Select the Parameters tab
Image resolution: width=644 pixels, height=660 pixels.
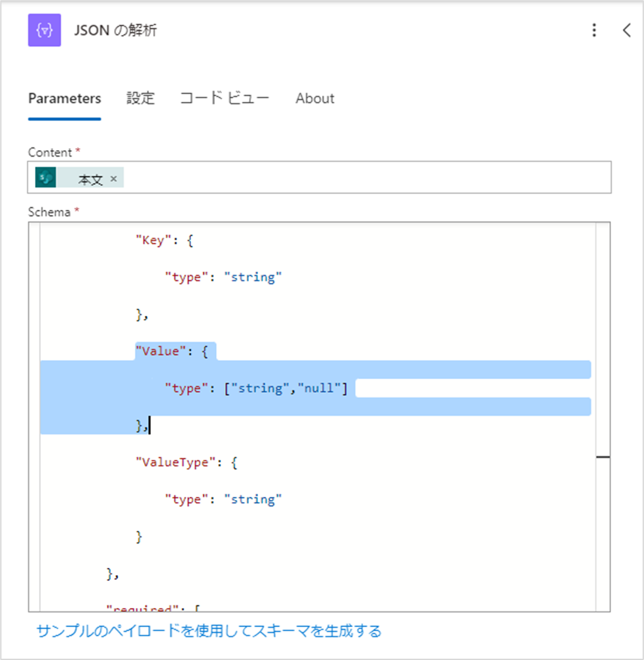click(x=65, y=99)
